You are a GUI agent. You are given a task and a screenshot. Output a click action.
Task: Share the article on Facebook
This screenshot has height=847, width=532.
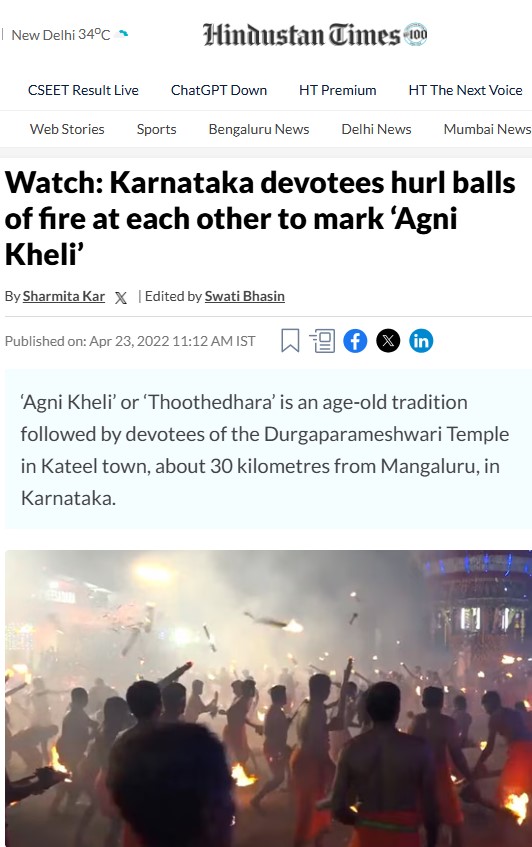(355, 341)
